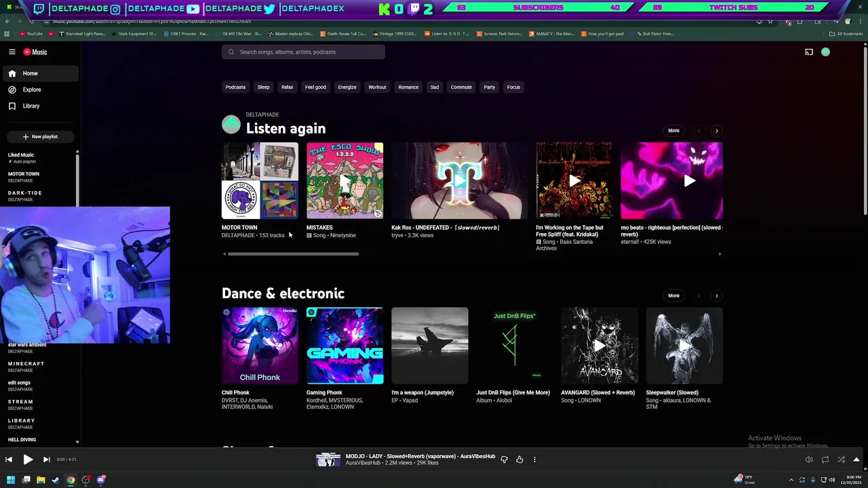Open Just DnB Flips album cover
Viewport: 868px width, 488px height.
pyautogui.click(x=514, y=346)
